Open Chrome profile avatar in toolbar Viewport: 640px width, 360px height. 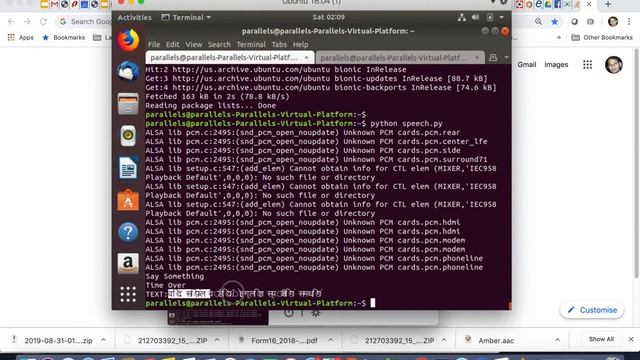coord(613,21)
